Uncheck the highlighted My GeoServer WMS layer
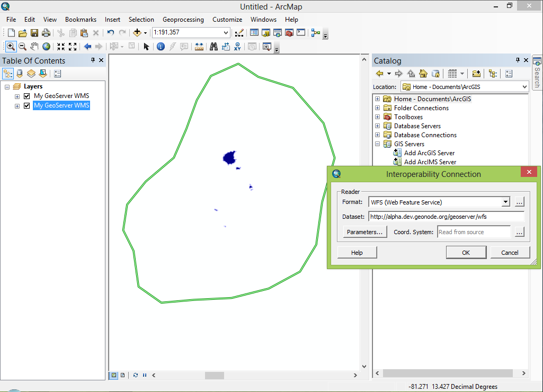The width and height of the screenshot is (543, 392). pyautogui.click(x=26, y=105)
